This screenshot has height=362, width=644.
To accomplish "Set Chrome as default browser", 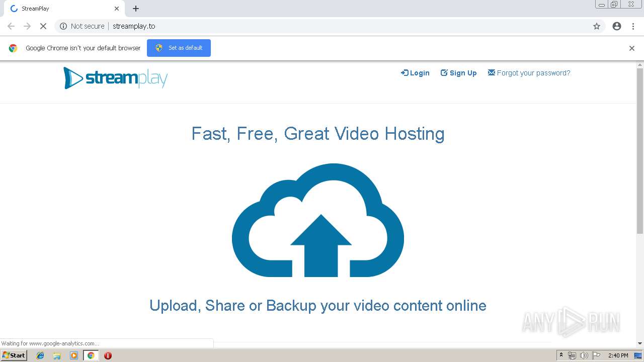I will [x=179, y=48].
